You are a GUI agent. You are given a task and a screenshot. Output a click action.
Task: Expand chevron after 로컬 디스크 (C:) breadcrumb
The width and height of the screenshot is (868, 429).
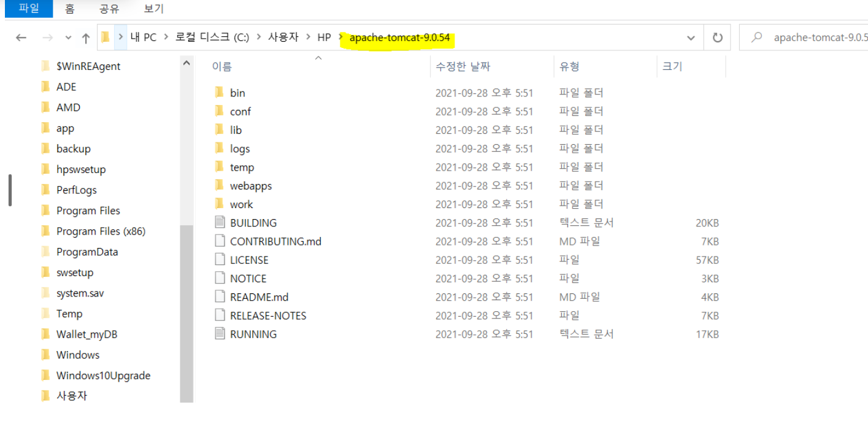pyautogui.click(x=259, y=37)
